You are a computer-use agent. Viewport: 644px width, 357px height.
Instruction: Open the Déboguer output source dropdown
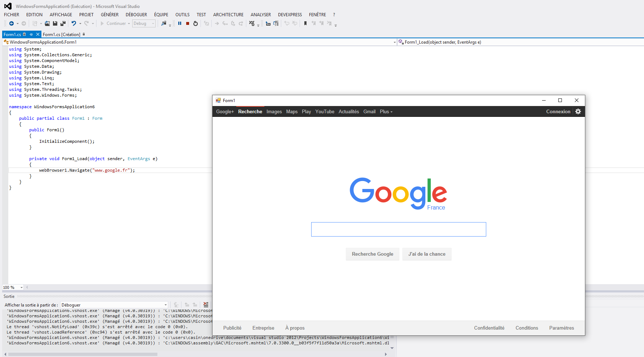[114, 305]
